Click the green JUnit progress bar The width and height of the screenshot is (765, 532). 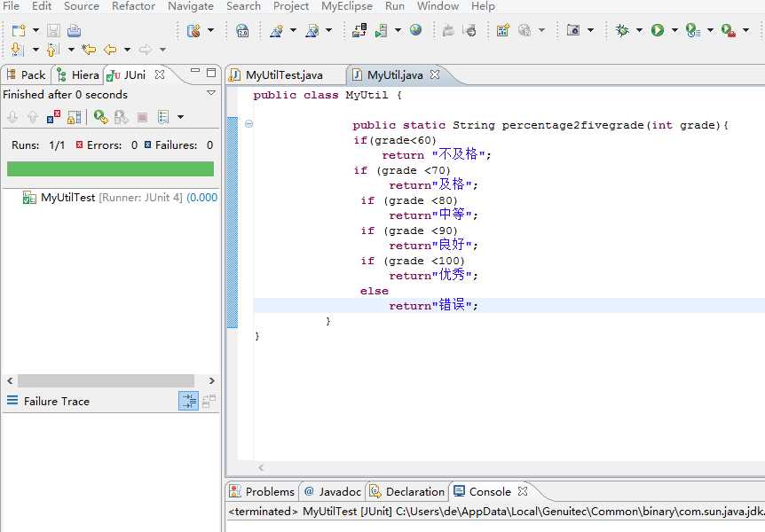point(110,168)
